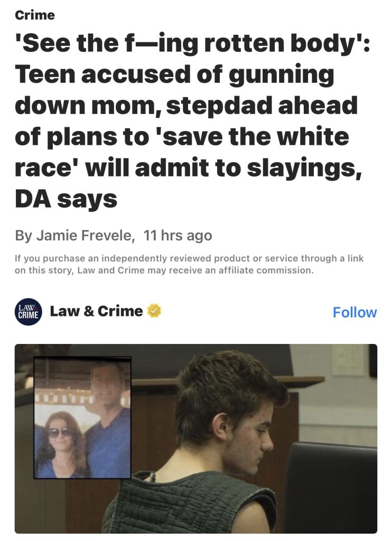Open author Jamie Frevele's byline
This screenshot has height=541, width=392.
coord(74,235)
